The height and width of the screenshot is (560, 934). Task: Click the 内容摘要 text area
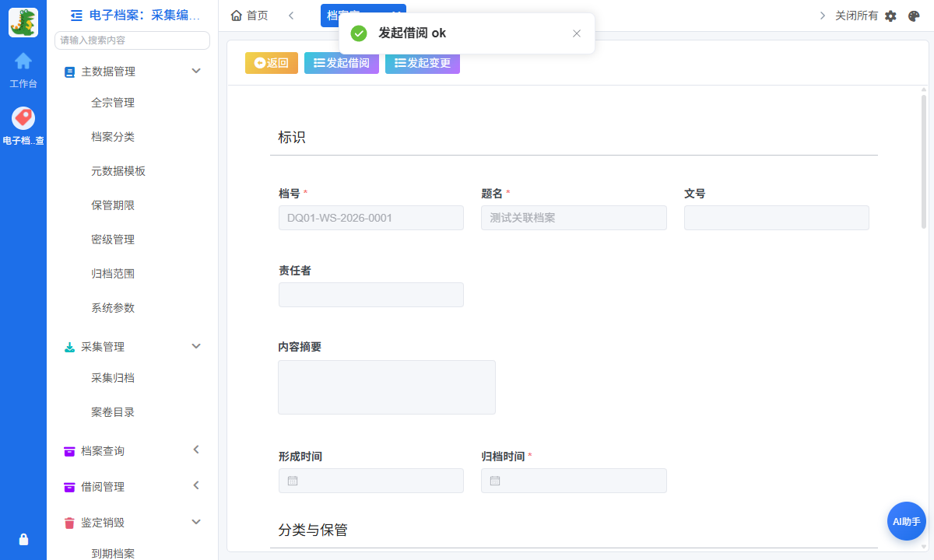tap(387, 387)
